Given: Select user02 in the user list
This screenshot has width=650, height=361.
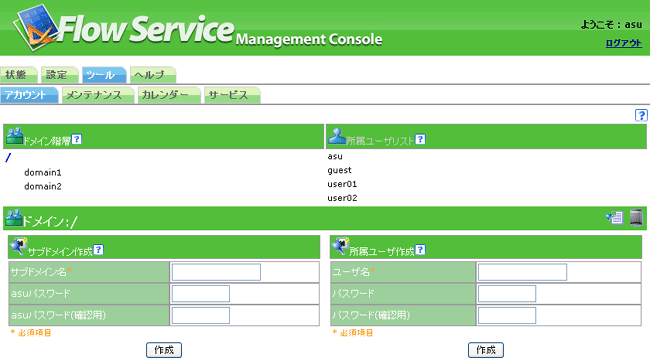Looking at the screenshot, I should point(342,198).
